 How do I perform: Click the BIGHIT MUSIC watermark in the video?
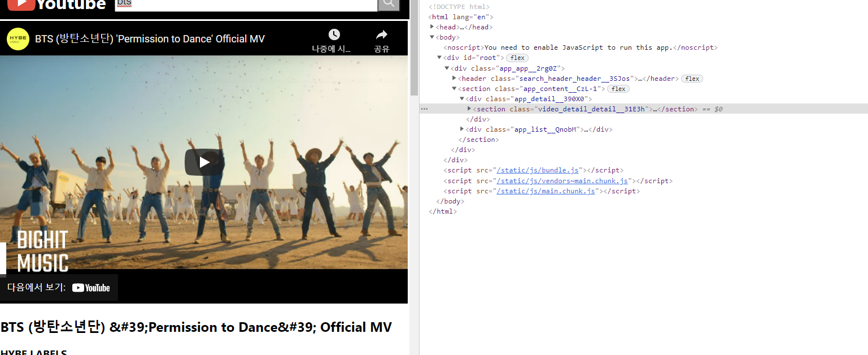(x=42, y=251)
